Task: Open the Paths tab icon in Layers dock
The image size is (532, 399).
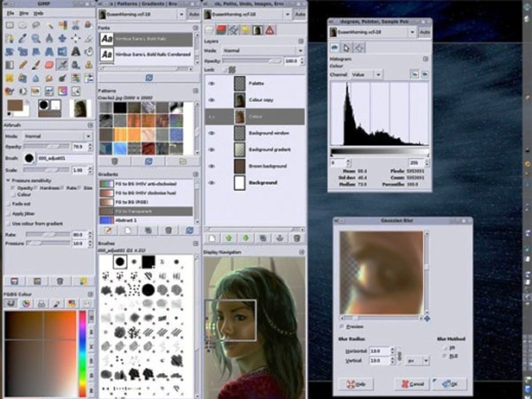Action: [x=233, y=30]
